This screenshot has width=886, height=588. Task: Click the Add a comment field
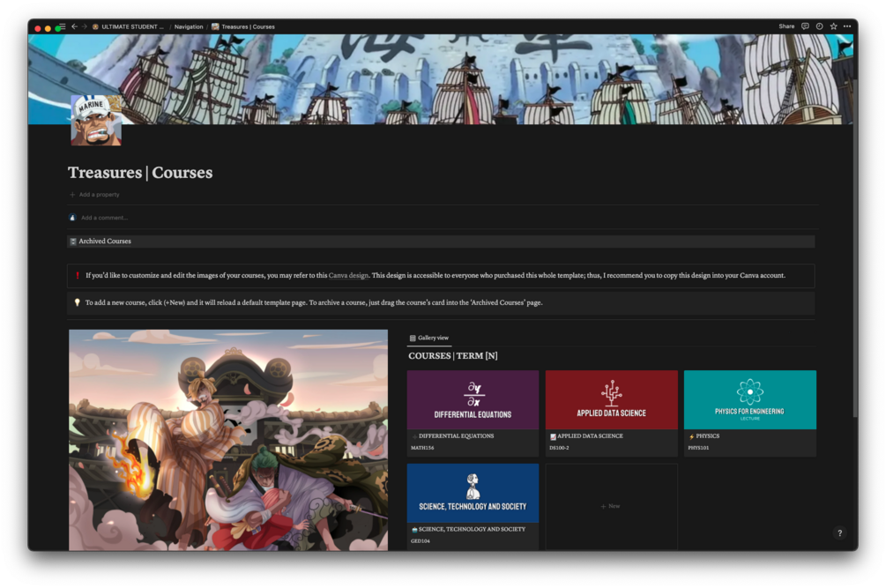(x=105, y=218)
